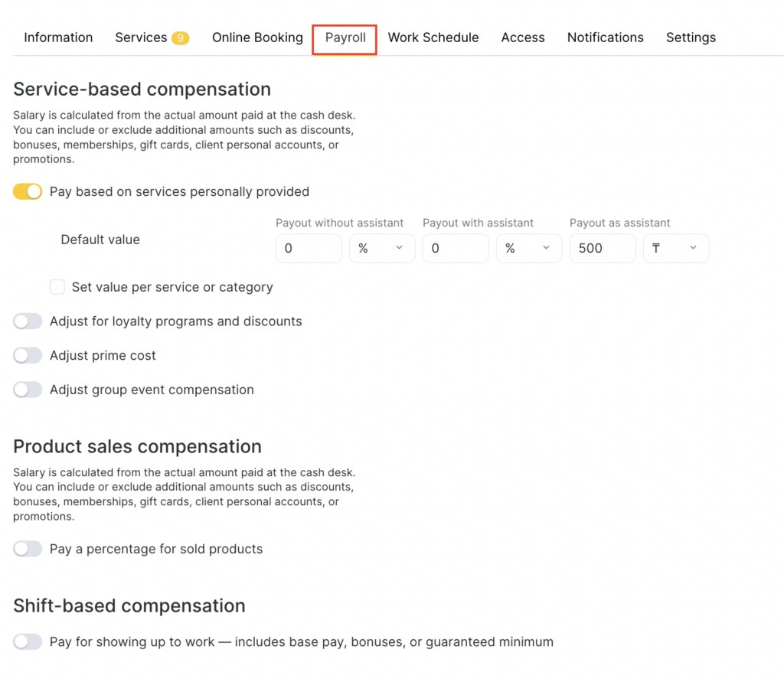Open the Information tab

point(58,38)
